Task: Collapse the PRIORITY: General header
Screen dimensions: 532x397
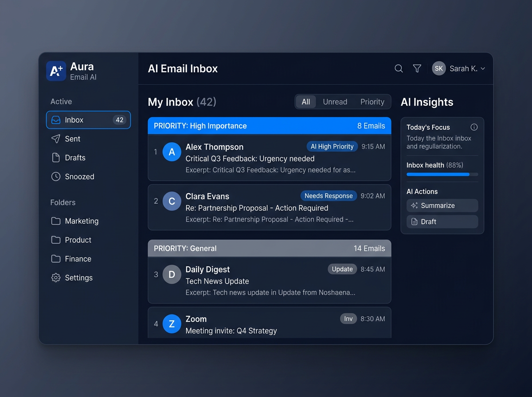Action: coord(270,248)
